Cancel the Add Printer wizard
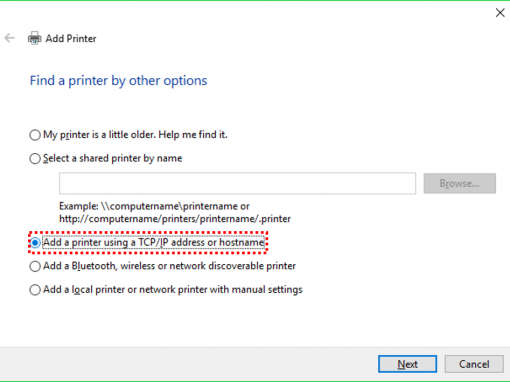 [x=474, y=364]
